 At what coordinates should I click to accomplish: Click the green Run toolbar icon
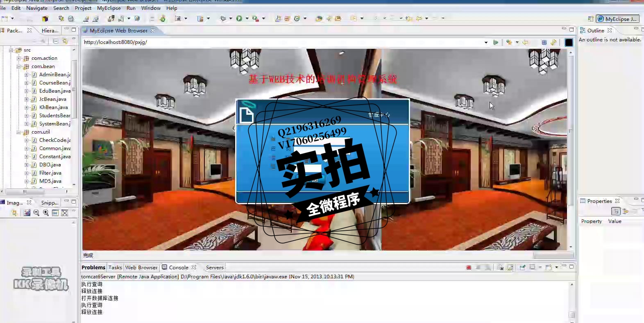(239, 18)
